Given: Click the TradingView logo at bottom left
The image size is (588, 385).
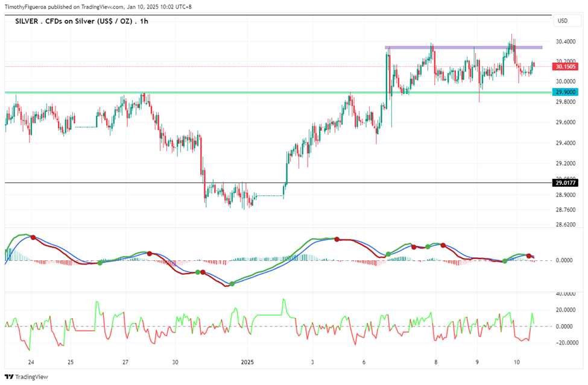Looking at the screenshot, I should point(27,377).
